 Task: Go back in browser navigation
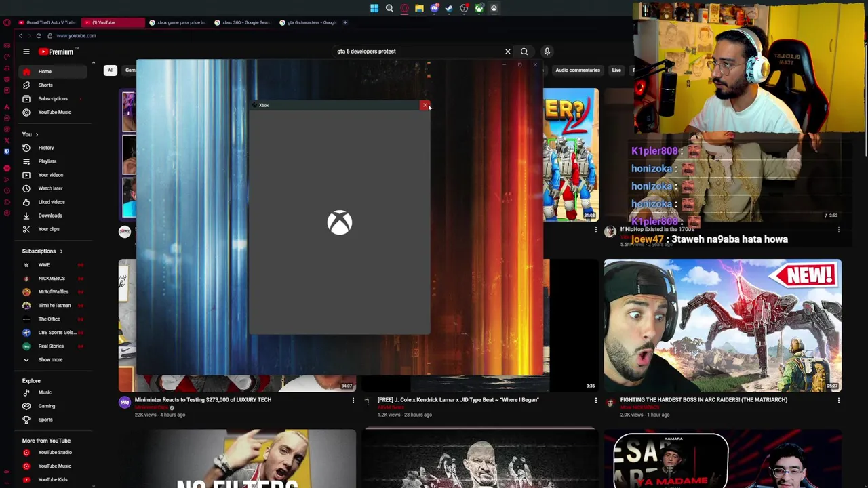pyautogui.click(x=20, y=35)
